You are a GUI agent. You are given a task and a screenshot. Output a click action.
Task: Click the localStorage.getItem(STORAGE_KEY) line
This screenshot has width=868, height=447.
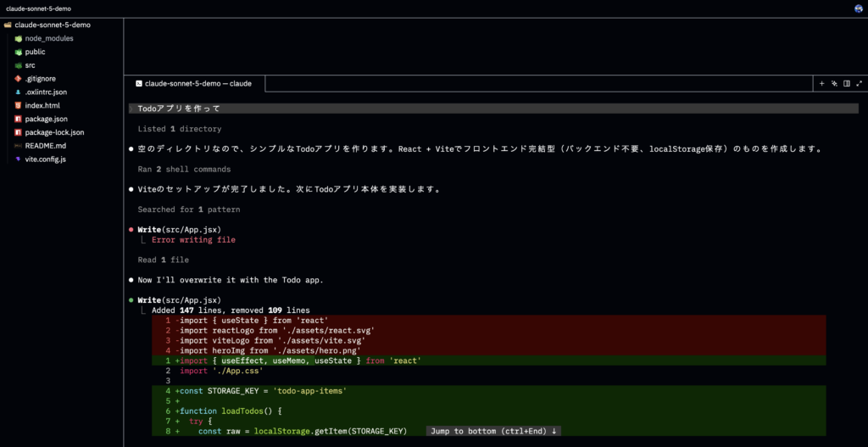pos(489,431)
